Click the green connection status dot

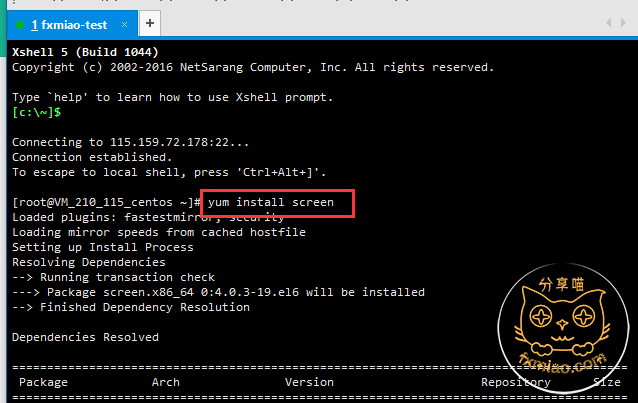pos(20,25)
